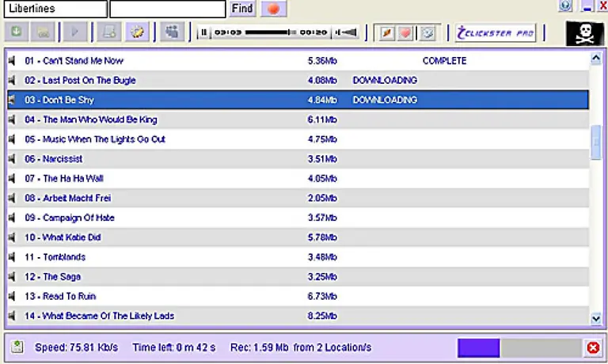Select track '08 - Arbeit Macht Frei'
Image resolution: width=608 pixels, height=364 pixels.
298,198
